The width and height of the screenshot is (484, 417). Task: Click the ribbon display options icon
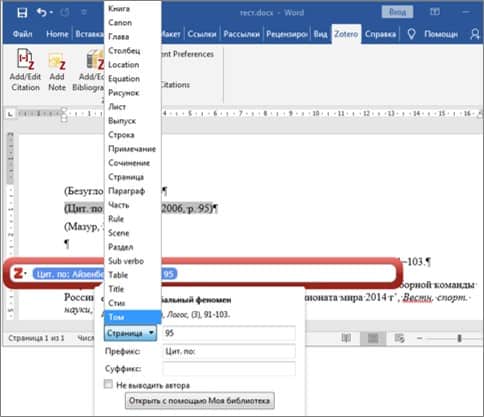(x=435, y=12)
